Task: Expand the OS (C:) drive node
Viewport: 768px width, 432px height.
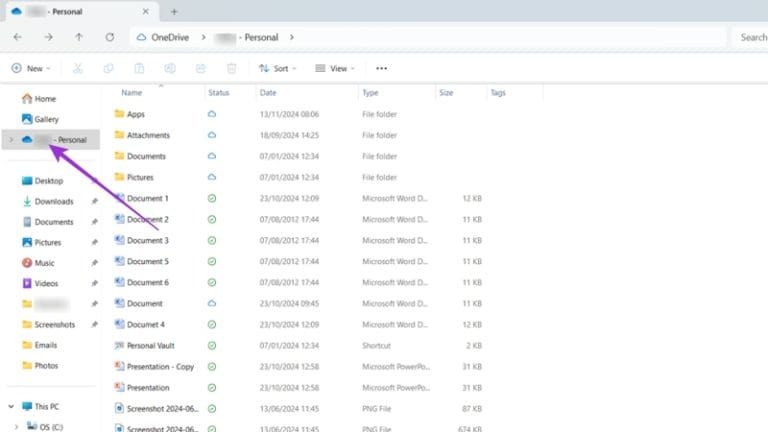Action: coord(16,427)
